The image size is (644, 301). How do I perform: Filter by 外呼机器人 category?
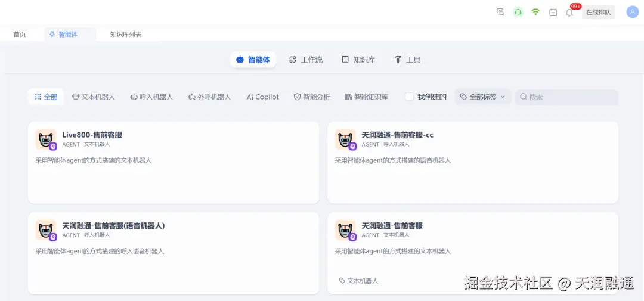click(x=209, y=97)
